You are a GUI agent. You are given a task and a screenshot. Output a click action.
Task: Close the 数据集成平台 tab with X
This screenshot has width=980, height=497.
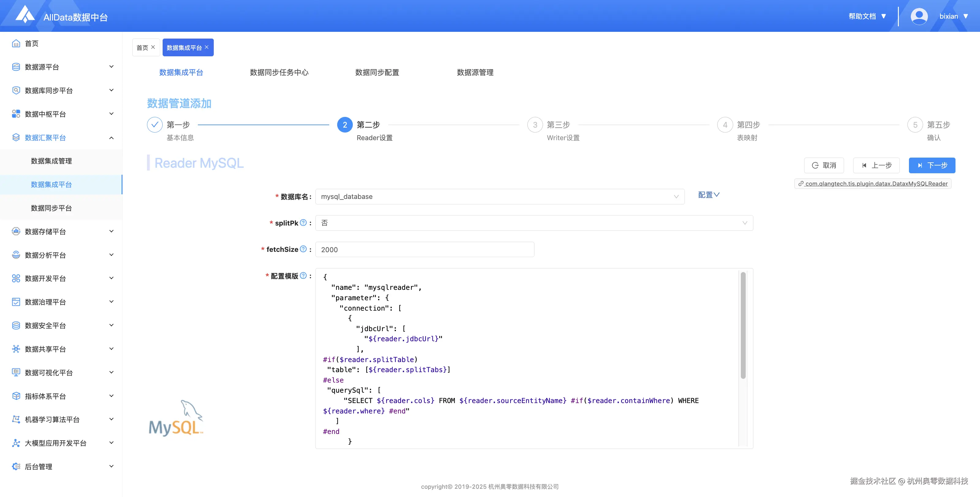click(207, 47)
